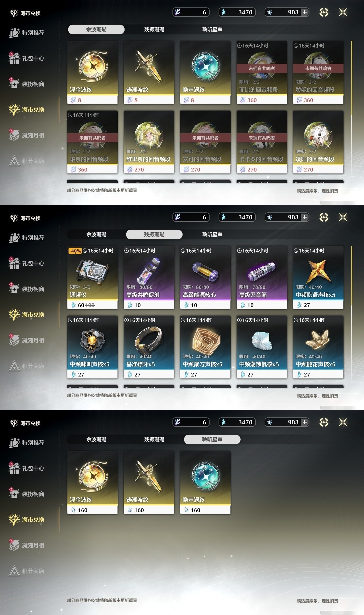Open the locked 卡卡罗的回音频段 card

pyautogui.click(x=262, y=142)
